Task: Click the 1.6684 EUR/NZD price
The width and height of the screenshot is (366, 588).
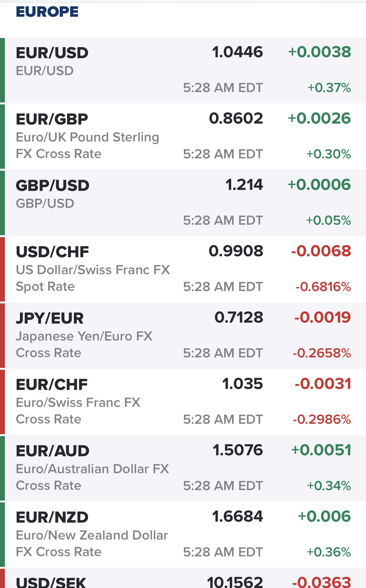Action: pos(237,516)
